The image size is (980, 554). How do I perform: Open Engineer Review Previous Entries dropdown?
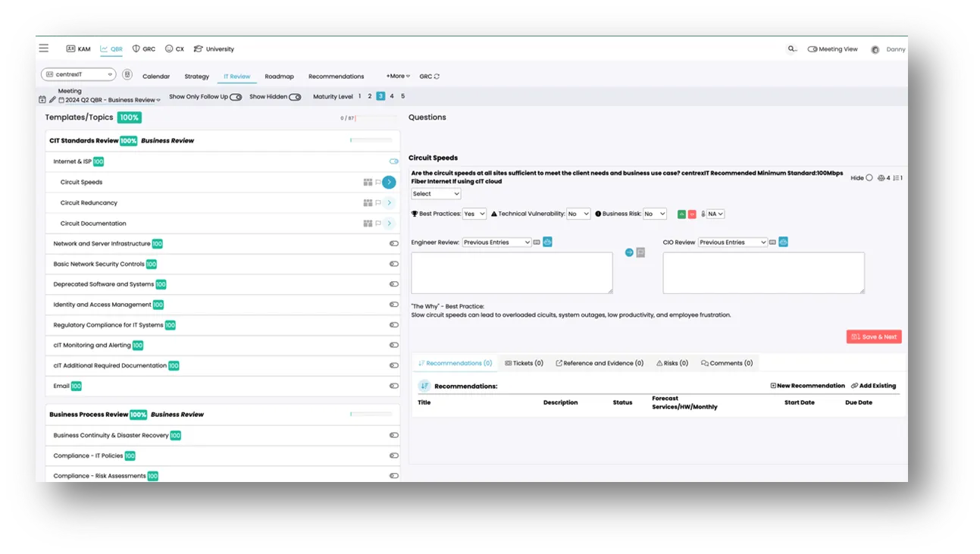click(x=496, y=243)
